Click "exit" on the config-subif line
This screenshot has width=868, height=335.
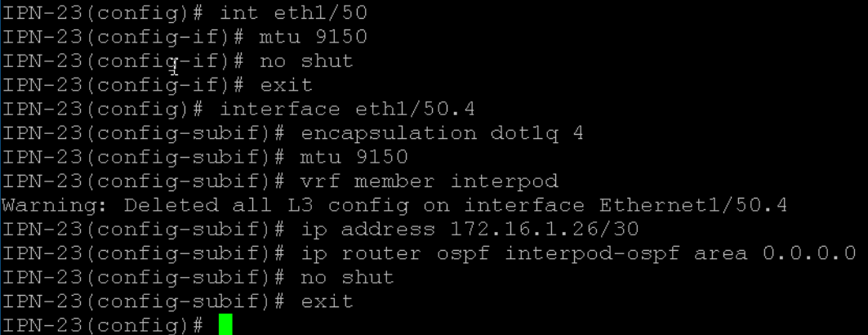[x=327, y=301]
